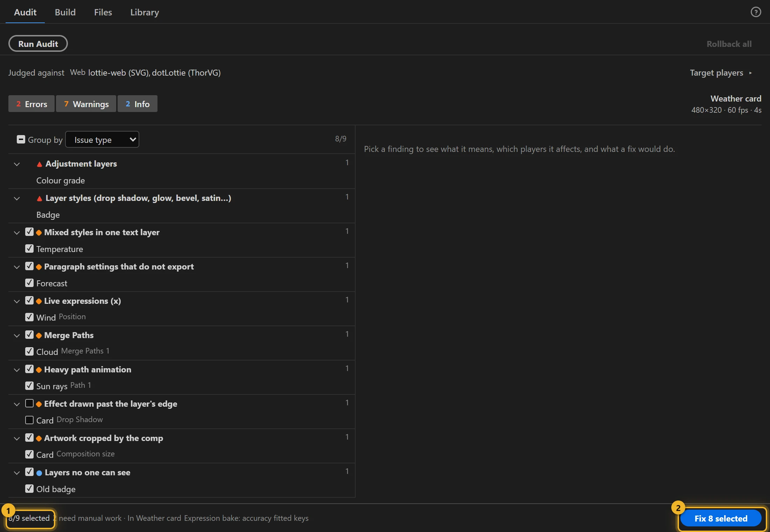The image size is (770, 532).
Task: Open the Group by Issue type dropdown
Action: (102, 139)
